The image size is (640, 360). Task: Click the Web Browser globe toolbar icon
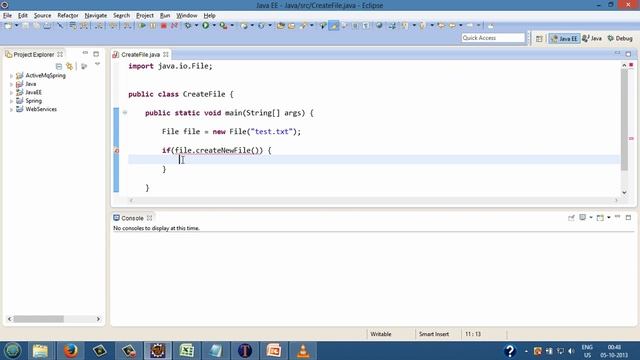point(379,25)
